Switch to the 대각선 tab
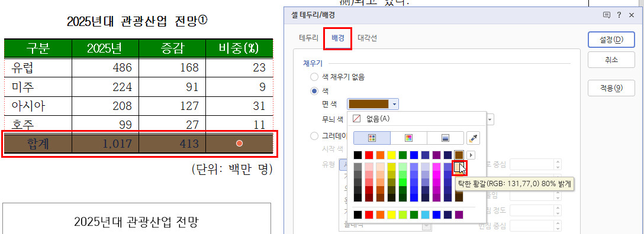The image size is (644, 234). click(x=367, y=38)
